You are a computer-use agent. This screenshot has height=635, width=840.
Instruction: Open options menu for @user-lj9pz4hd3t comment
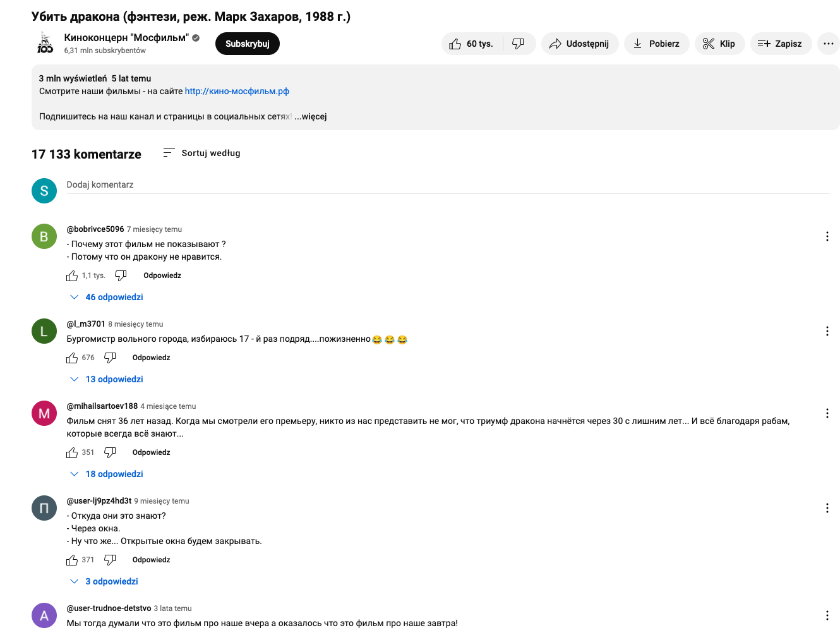(827, 508)
